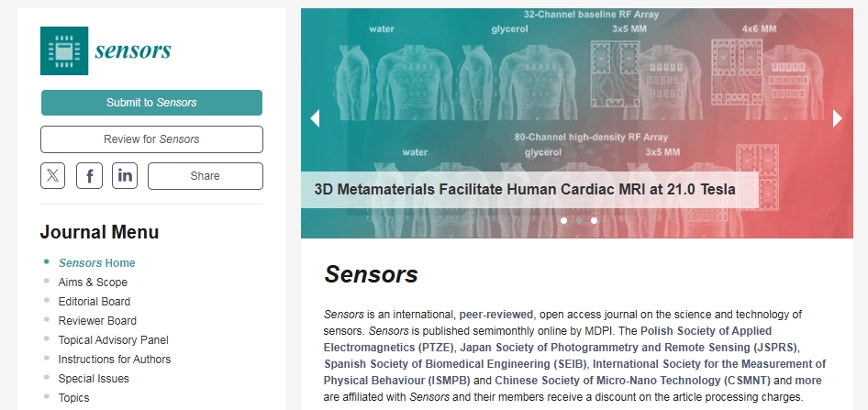This screenshot has height=410, width=868.
Task: Select the second carousel dot
Action: [579, 220]
